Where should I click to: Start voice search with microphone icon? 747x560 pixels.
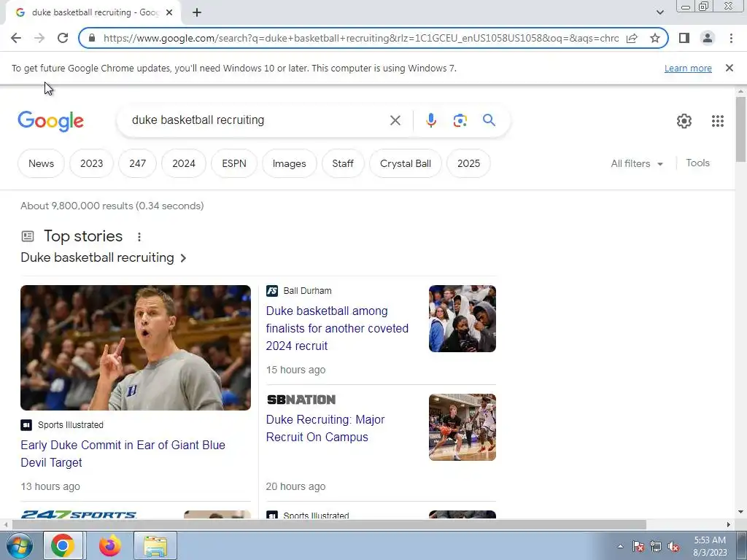(430, 120)
